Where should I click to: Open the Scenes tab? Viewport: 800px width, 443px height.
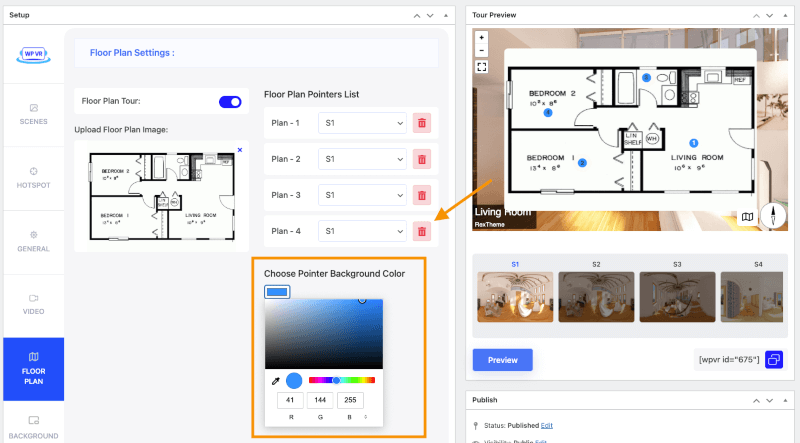click(34, 115)
